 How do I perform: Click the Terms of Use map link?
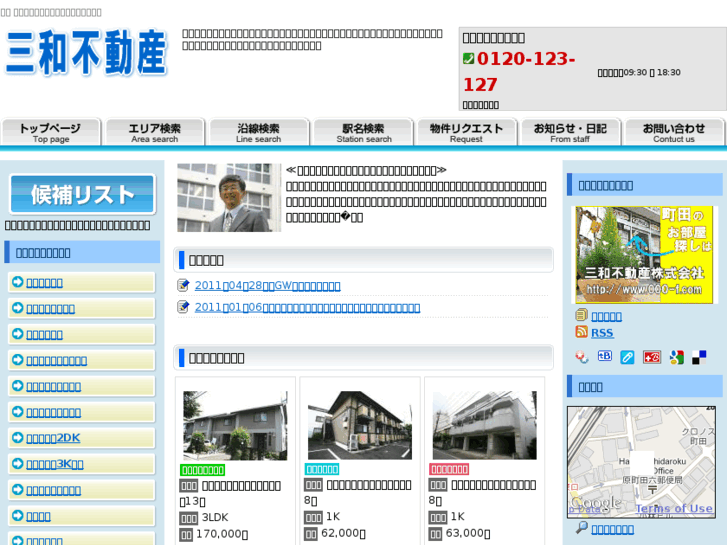(x=674, y=508)
